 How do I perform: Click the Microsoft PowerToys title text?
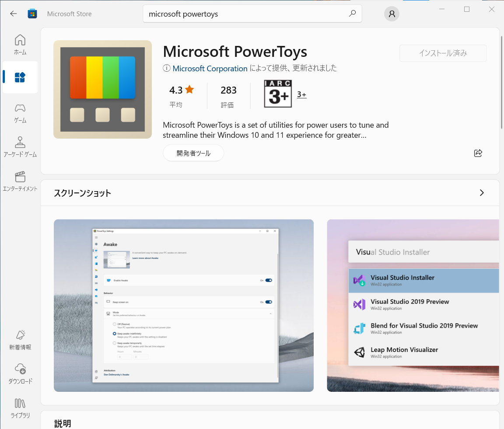[x=235, y=52]
